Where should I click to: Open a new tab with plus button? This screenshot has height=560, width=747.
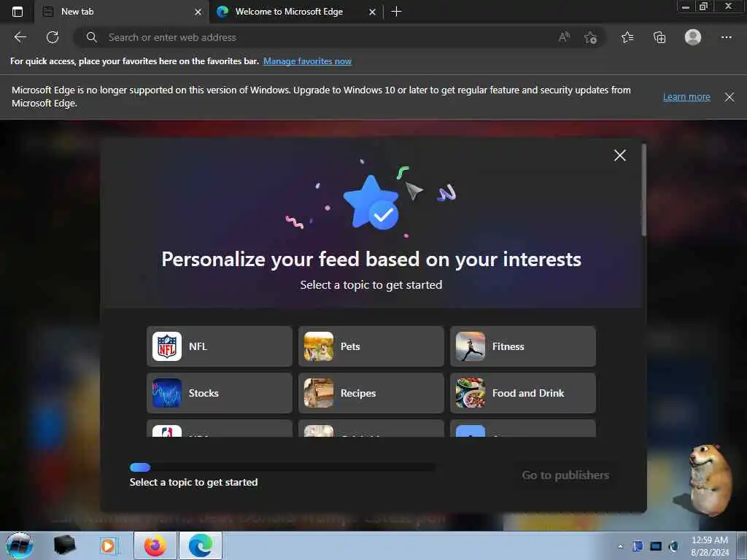click(x=396, y=12)
